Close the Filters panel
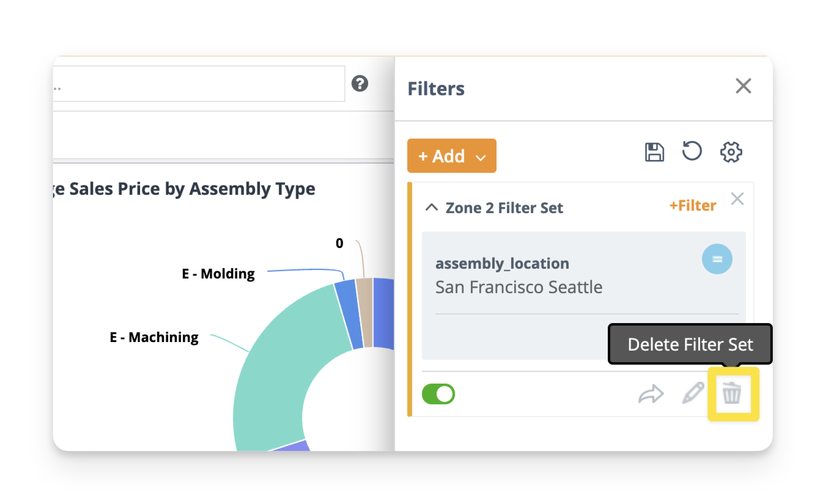Image resolution: width=826 pixels, height=504 pixels. 743,86
